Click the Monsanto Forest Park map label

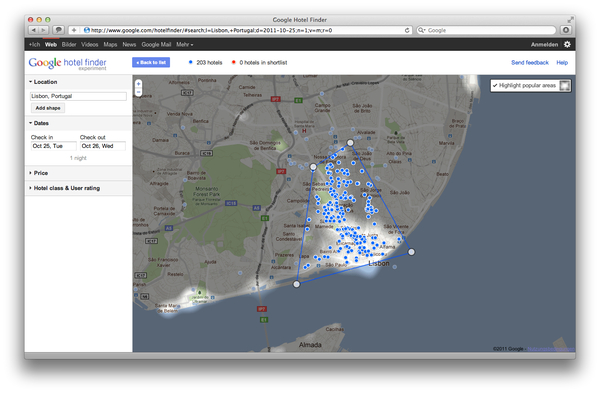click(207, 191)
